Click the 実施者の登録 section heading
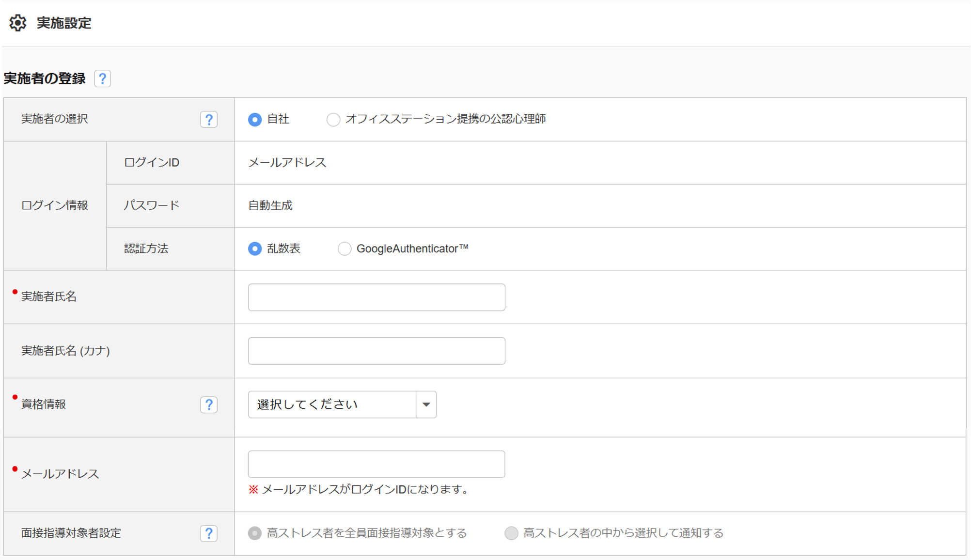The width and height of the screenshot is (971, 560). pyautogui.click(x=45, y=78)
